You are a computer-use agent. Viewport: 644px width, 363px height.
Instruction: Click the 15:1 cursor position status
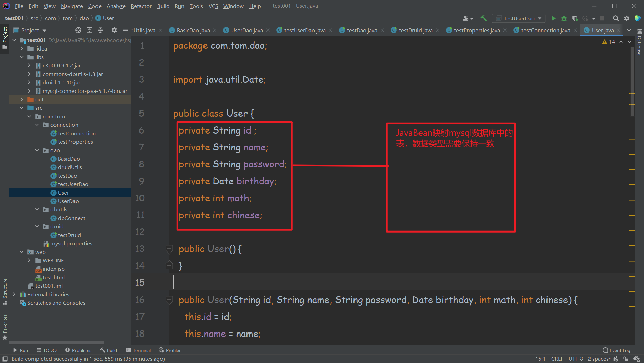tap(540, 359)
